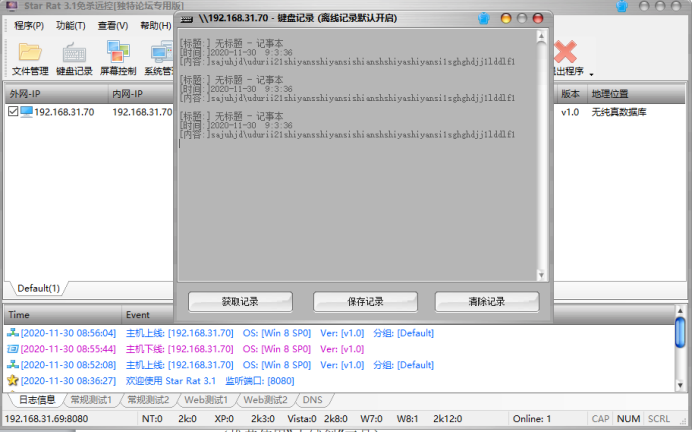Viewport: 693px width, 432px height.
Task: Click the blue shirt skin icon in keylogger dialog
Action: coord(484,18)
